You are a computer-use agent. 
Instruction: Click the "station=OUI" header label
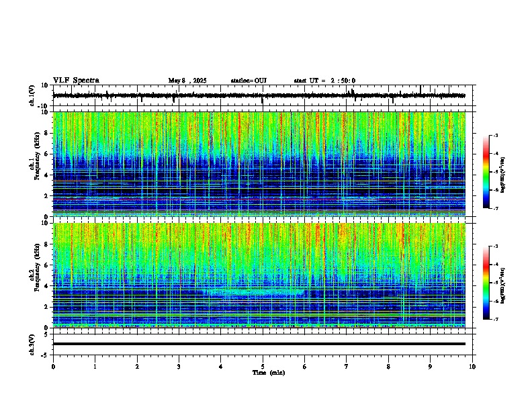coord(249,81)
